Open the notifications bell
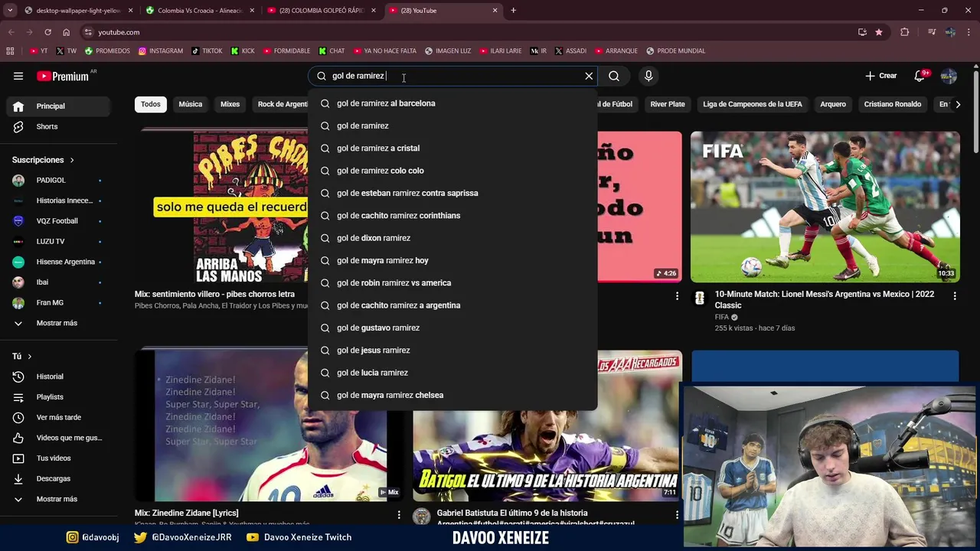Viewport: 980px width, 551px height. (x=920, y=76)
